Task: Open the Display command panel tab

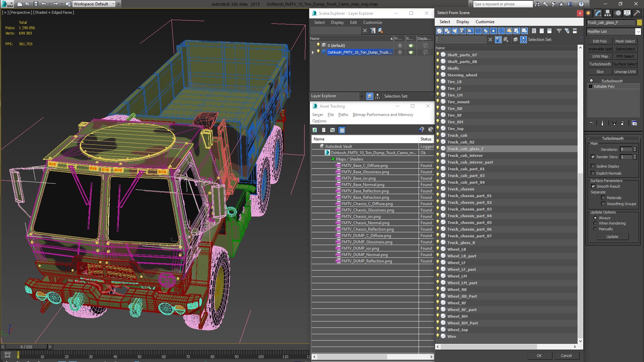Action: coord(627,13)
